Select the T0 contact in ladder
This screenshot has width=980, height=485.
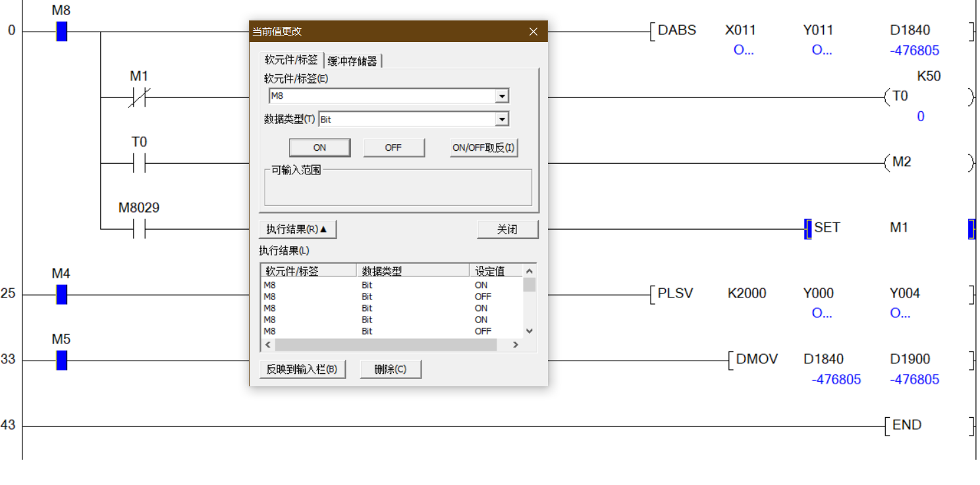pos(139,163)
